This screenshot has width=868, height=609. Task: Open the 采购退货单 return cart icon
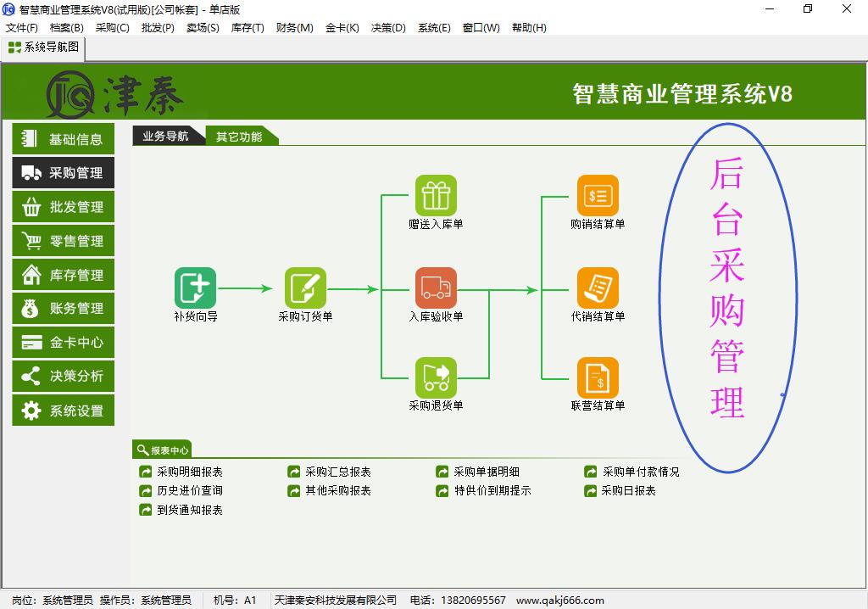tap(436, 378)
